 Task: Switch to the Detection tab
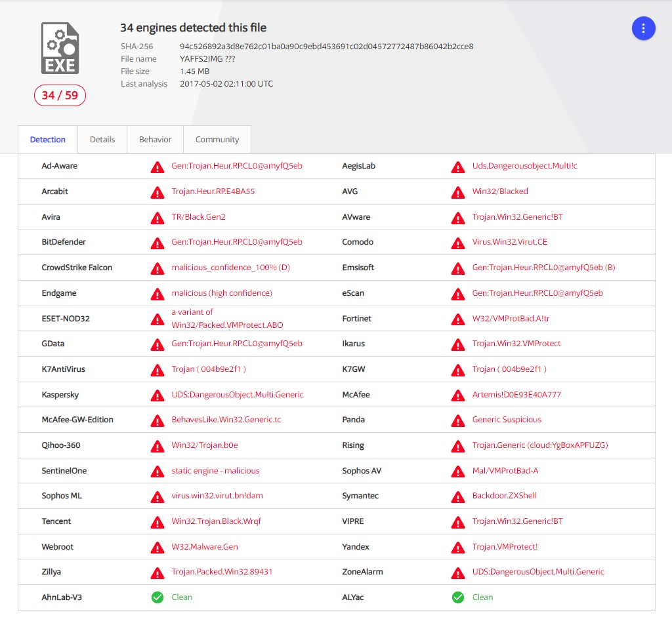[47, 140]
